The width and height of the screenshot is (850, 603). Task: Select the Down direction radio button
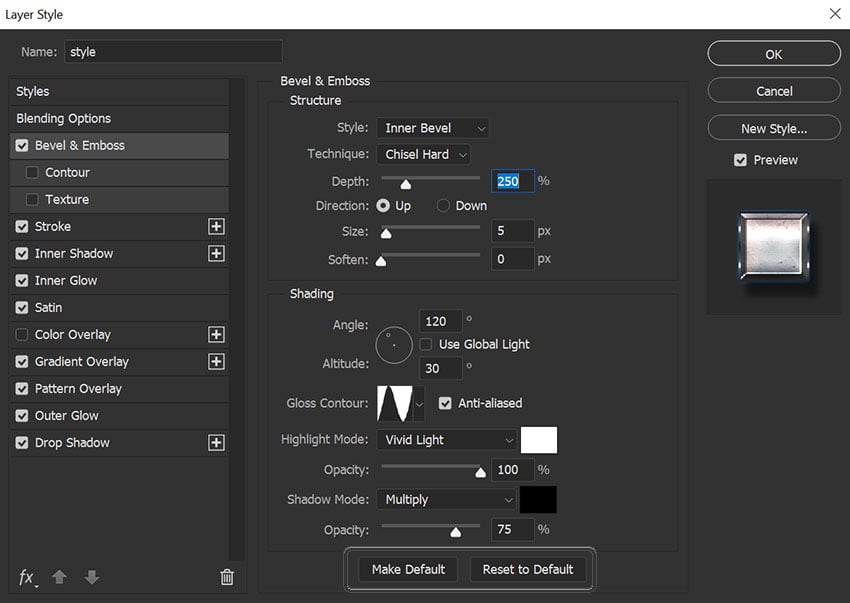(x=441, y=204)
